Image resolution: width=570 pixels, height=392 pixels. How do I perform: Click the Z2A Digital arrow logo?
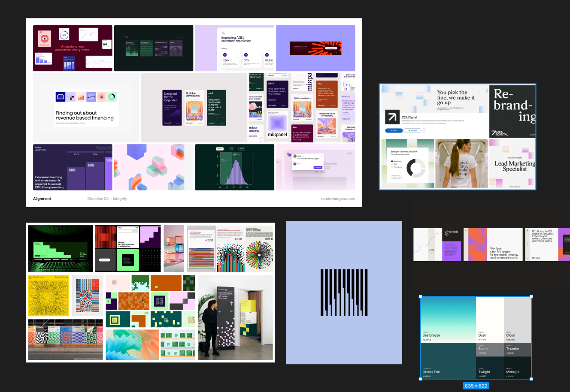click(x=392, y=117)
